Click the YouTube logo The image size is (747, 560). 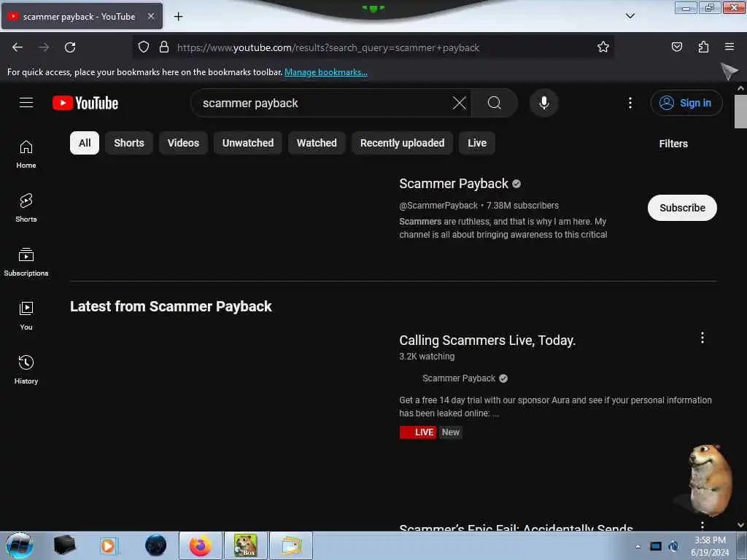tap(85, 103)
